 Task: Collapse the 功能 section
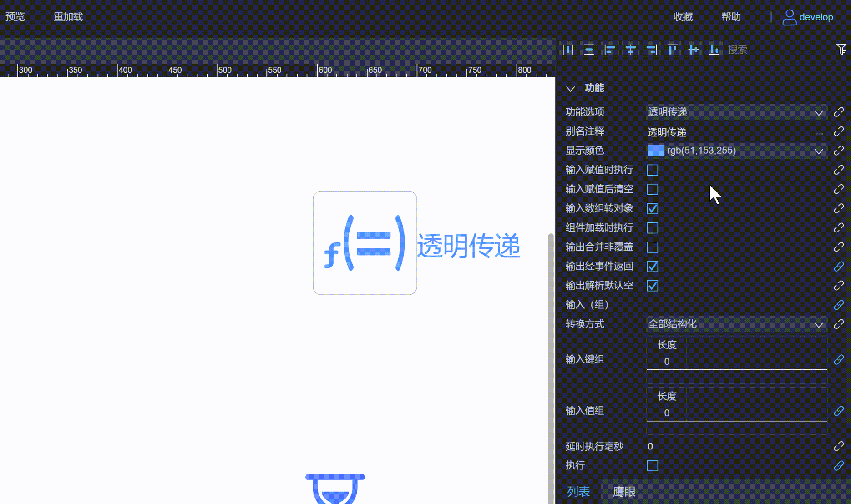[571, 88]
